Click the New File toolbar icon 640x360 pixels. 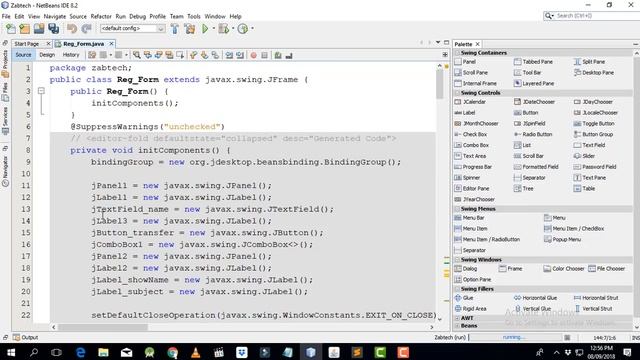pyautogui.click(x=11, y=29)
